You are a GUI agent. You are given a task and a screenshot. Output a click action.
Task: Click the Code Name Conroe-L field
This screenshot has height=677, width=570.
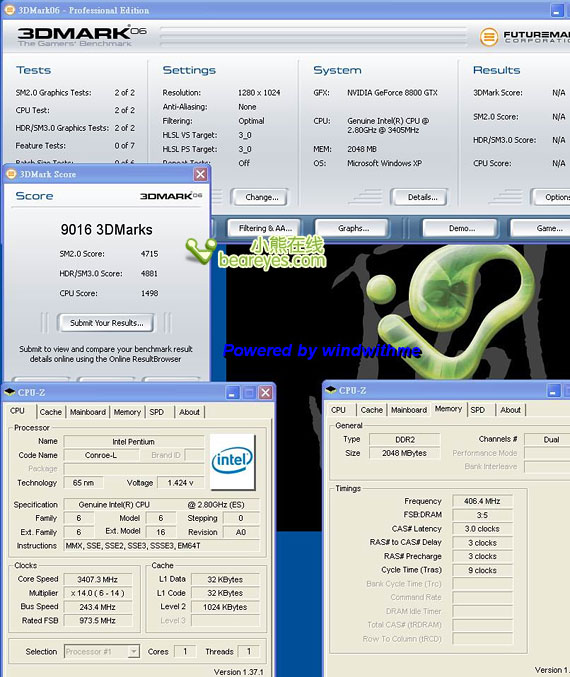click(101, 455)
